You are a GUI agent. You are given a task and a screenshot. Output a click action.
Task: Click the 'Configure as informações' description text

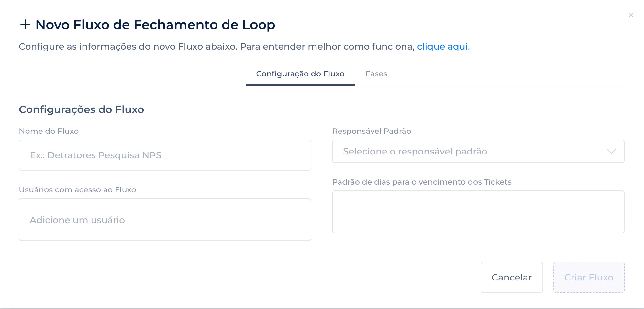pos(217,47)
